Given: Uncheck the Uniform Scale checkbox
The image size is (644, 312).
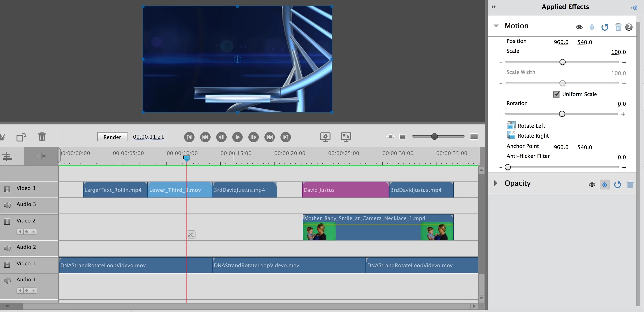Looking at the screenshot, I should 556,94.
